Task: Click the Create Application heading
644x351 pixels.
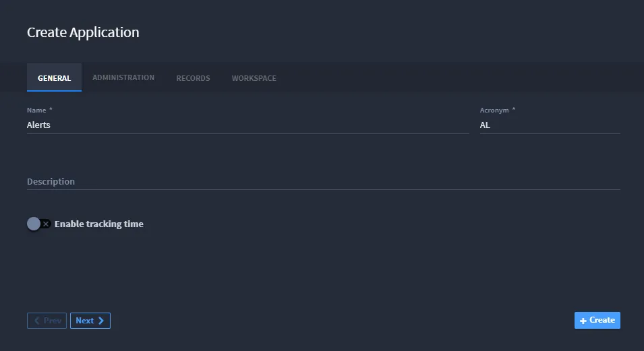Action: 83,32
